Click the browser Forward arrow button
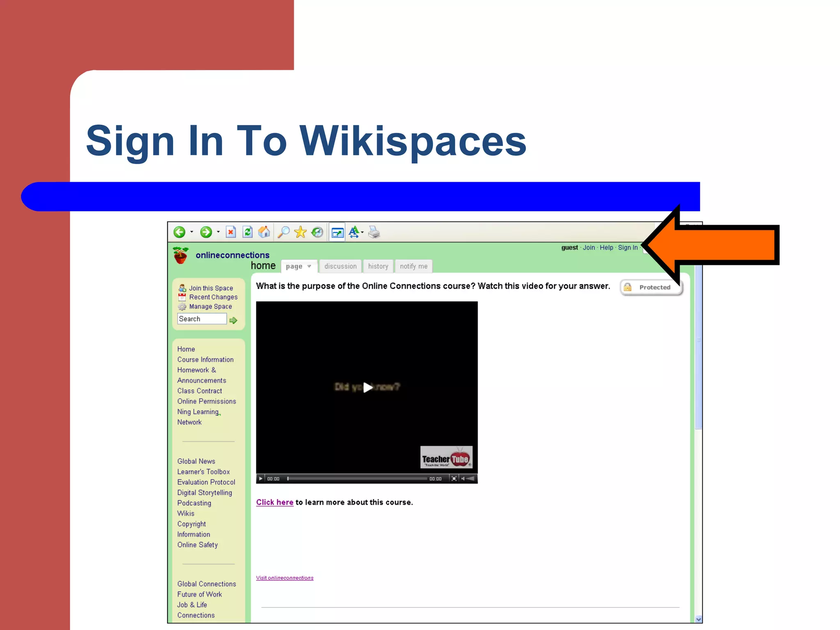The width and height of the screenshot is (840, 630). point(206,233)
